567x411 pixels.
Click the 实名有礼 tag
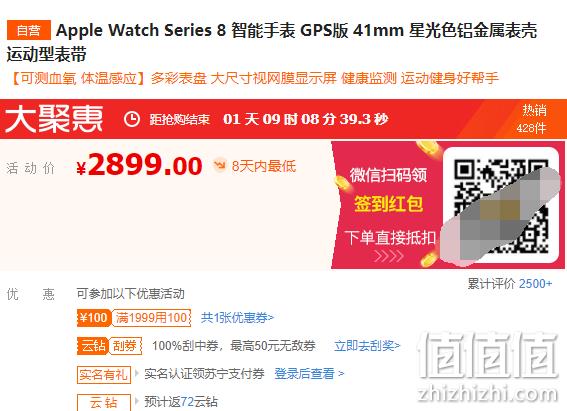(103, 374)
